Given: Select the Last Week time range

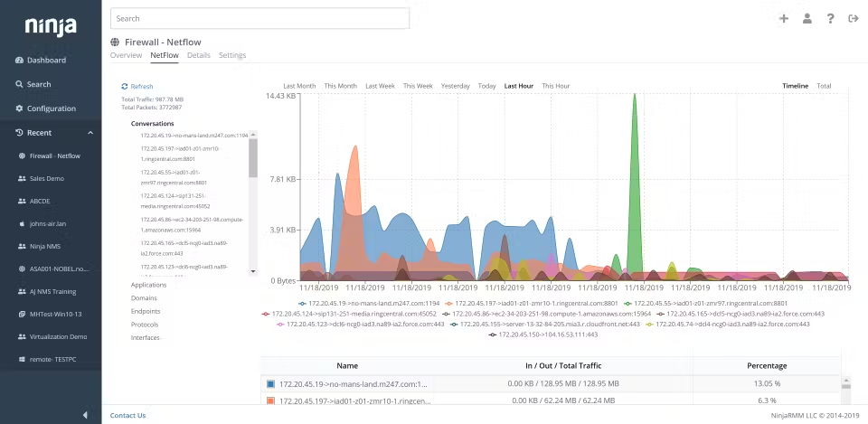Looking at the screenshot, I should click(x=380, y=86).
